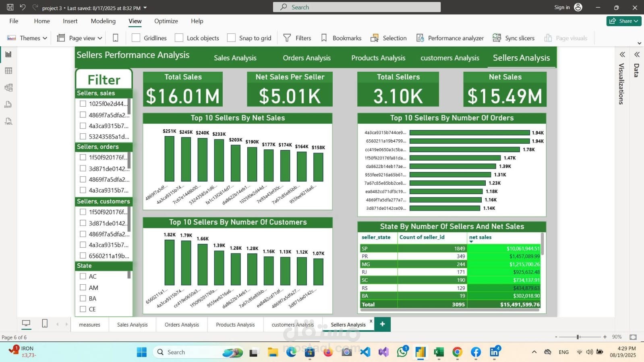Tick the AC state slicer checkbox
The height and width of the screenshot is (362, 644).
(x=83, y=276)
